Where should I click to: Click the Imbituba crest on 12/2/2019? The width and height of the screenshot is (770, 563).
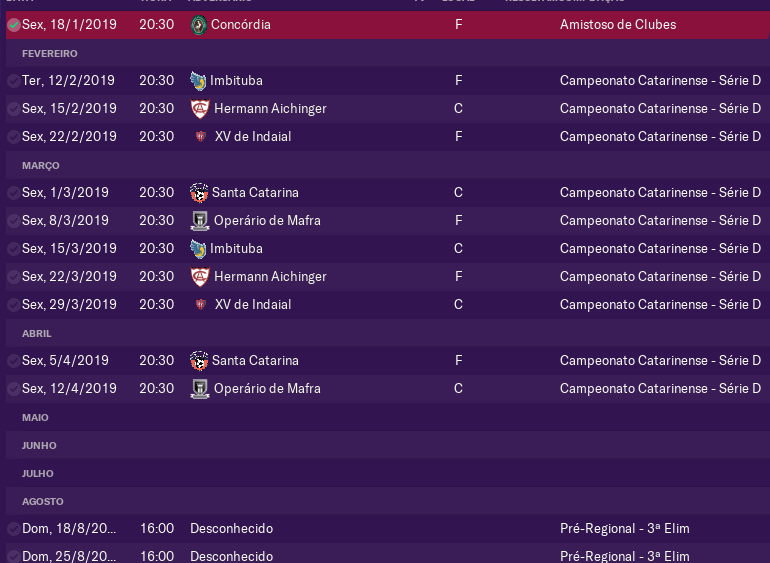pos(198,81)
